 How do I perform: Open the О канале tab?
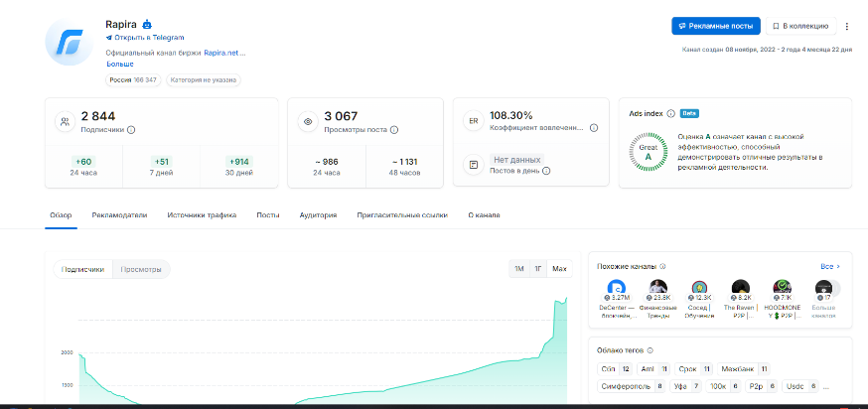click(484, 215)
